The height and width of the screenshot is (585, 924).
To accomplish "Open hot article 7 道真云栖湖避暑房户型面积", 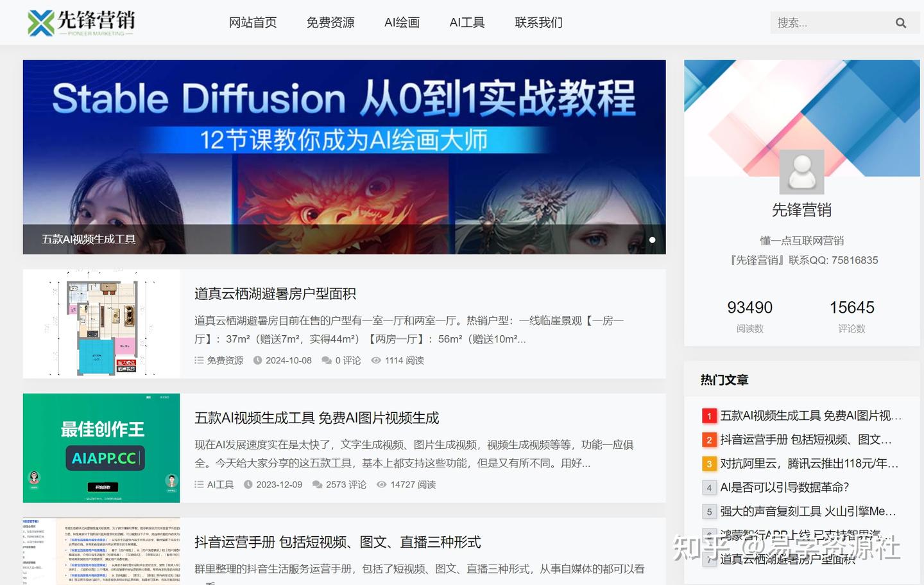I will point(788,559).
